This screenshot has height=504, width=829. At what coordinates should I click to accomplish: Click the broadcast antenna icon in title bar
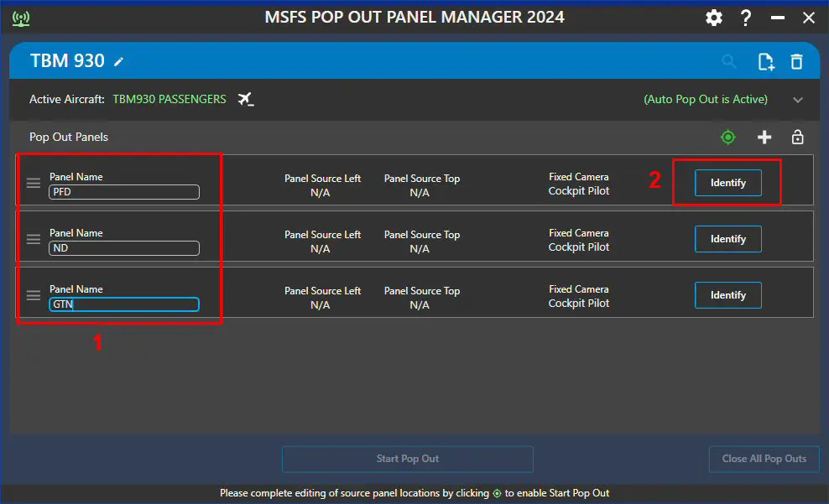click(21, 18)
